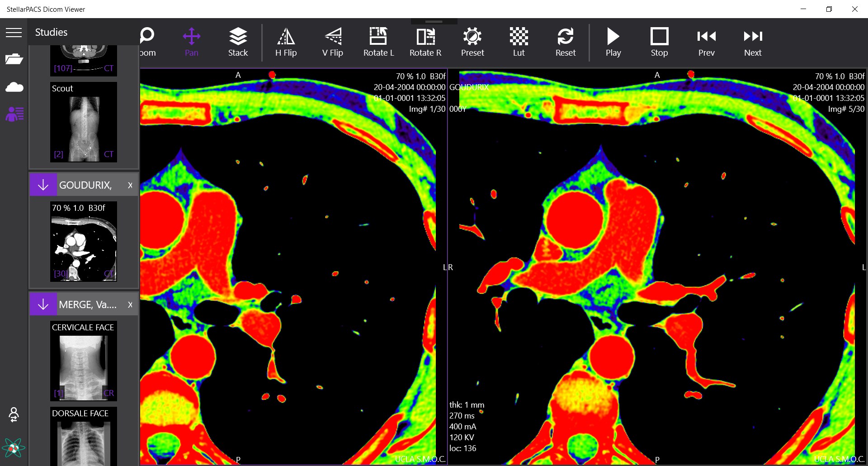Expand the GOUDURIX study download arrow
This screenshot has height=466, width=868.
[43, 185]
